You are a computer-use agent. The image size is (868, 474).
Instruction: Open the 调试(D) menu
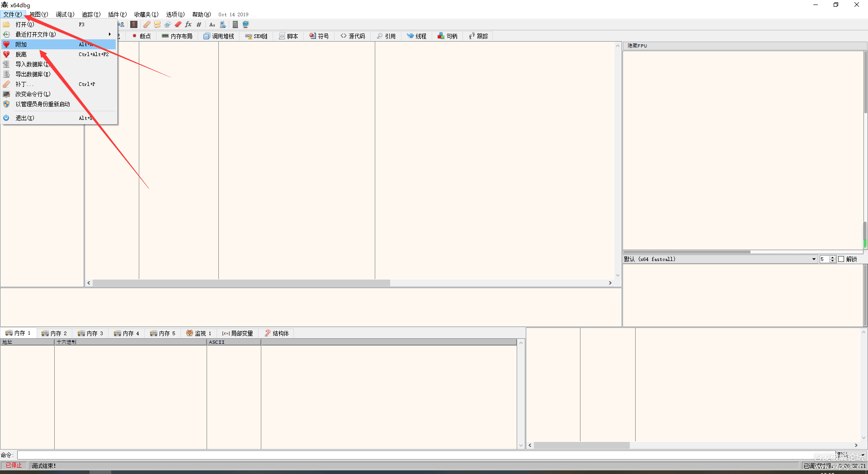65,14
